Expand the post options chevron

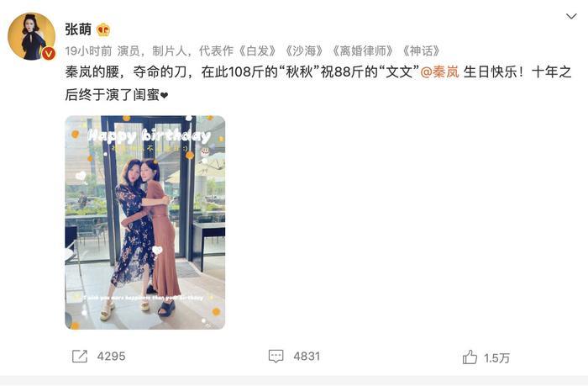[571, 16]
